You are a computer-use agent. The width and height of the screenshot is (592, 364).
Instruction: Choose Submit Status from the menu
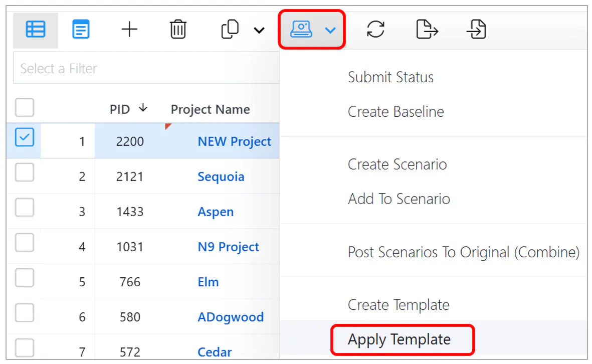[x=391, y=77]
